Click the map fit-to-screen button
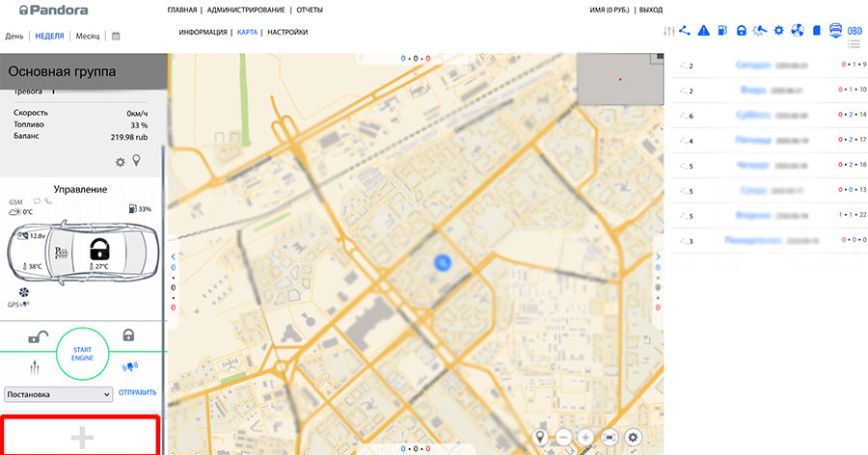This screenshot has height=455, width=868. 609,438
